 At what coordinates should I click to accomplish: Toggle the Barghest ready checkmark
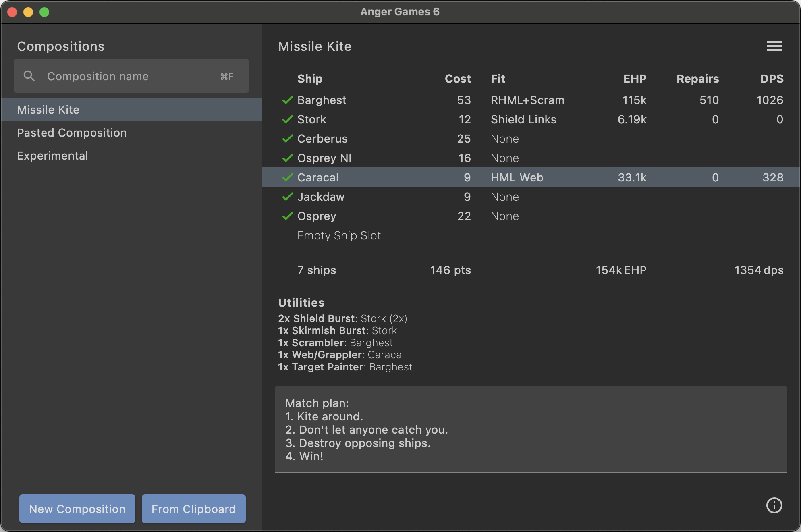287,100
